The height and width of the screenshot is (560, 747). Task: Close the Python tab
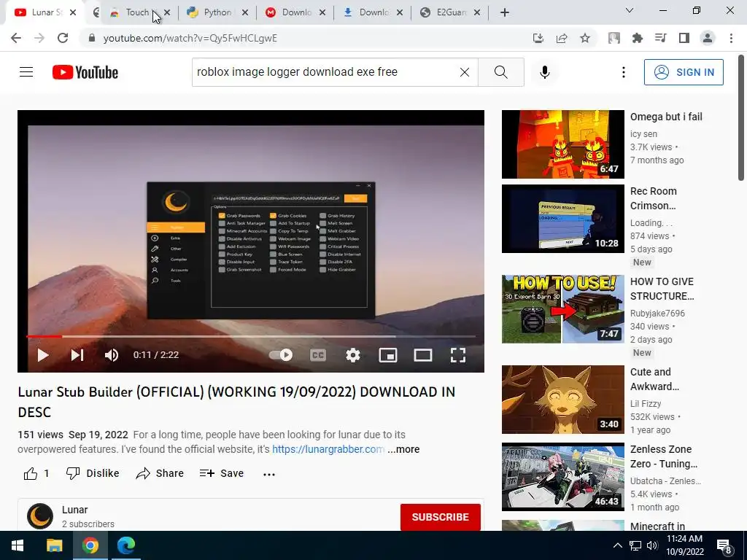[x=245, y=12]
